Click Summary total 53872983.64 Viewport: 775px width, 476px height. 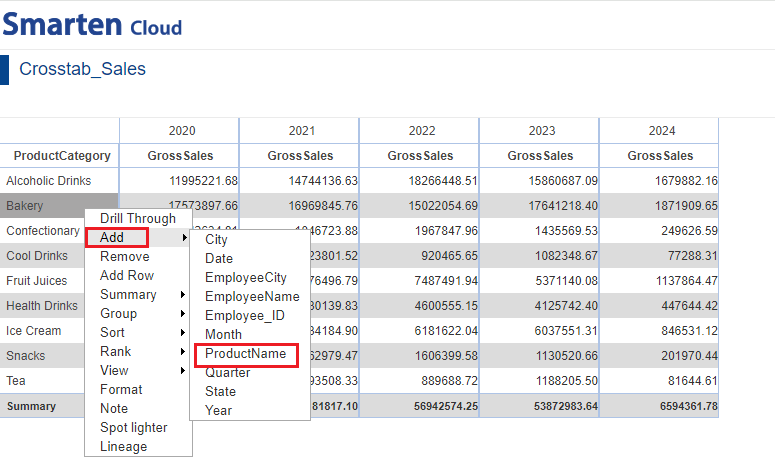566,406
